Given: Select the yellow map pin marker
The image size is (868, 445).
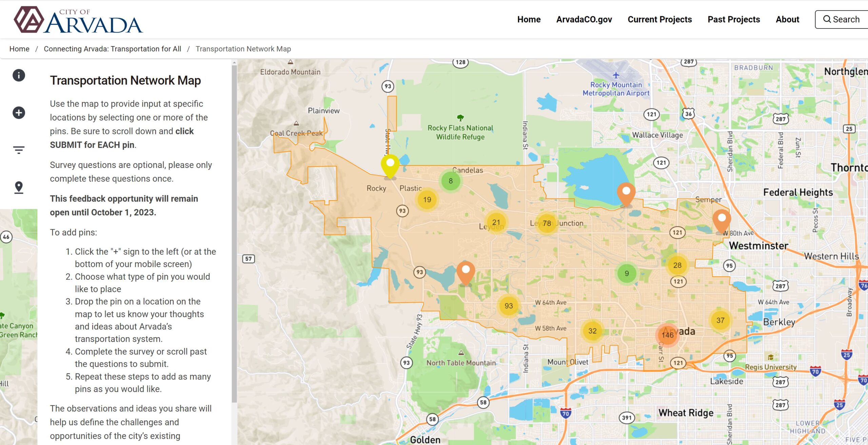Looking at the screenshot, I should [x=390, y=166].
